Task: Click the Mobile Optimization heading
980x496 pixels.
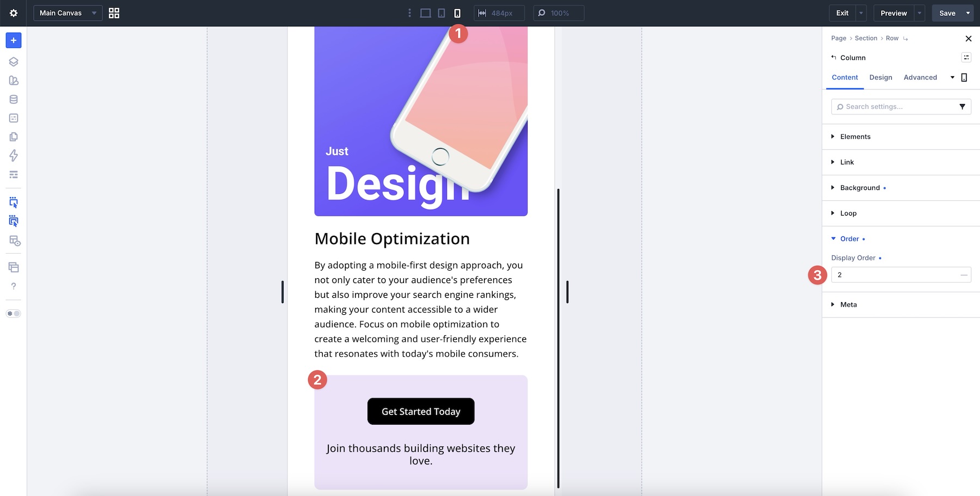Action: [x=392, y=238]
